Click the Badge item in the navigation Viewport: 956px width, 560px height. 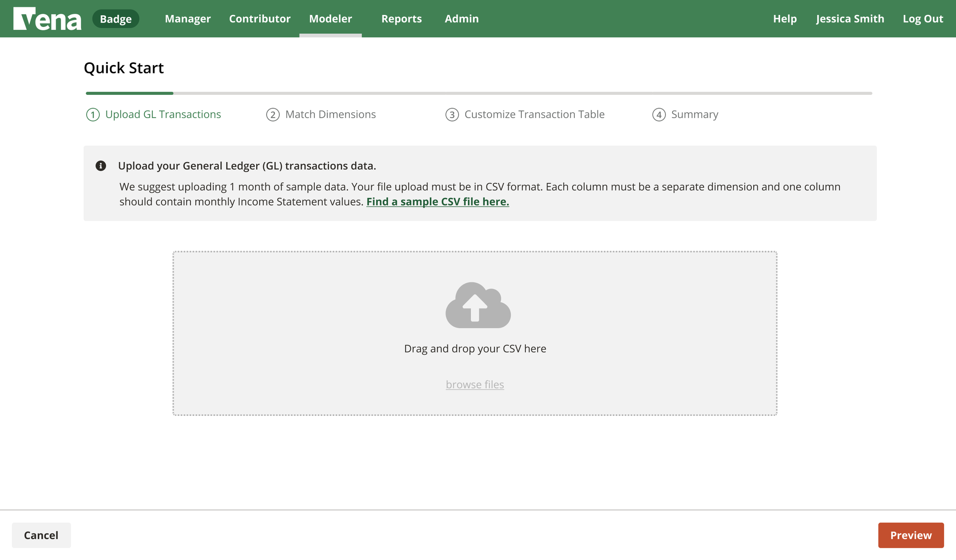click(115, 18)
